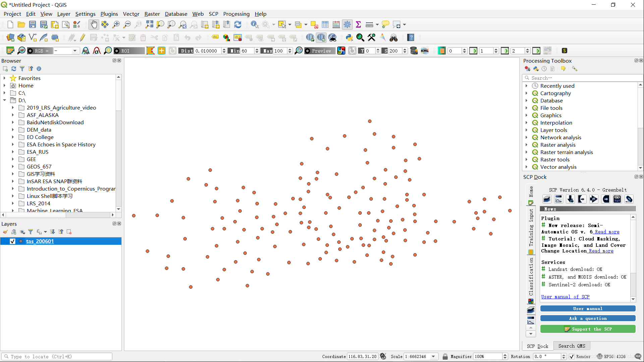Click the Type to locate search field
Viewport: 644px width, 362px height.
point(57,357)
